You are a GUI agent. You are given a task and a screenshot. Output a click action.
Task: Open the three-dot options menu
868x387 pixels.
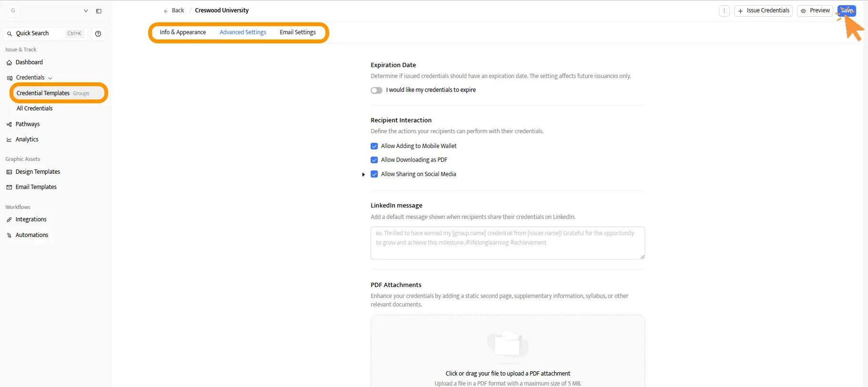[x=724, y=10]
